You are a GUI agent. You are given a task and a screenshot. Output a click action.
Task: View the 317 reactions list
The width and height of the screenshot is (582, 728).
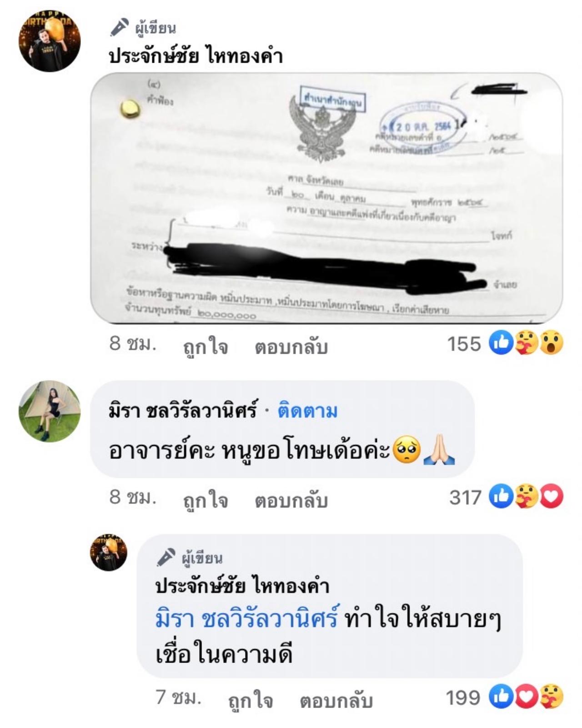tap(465, 497)
